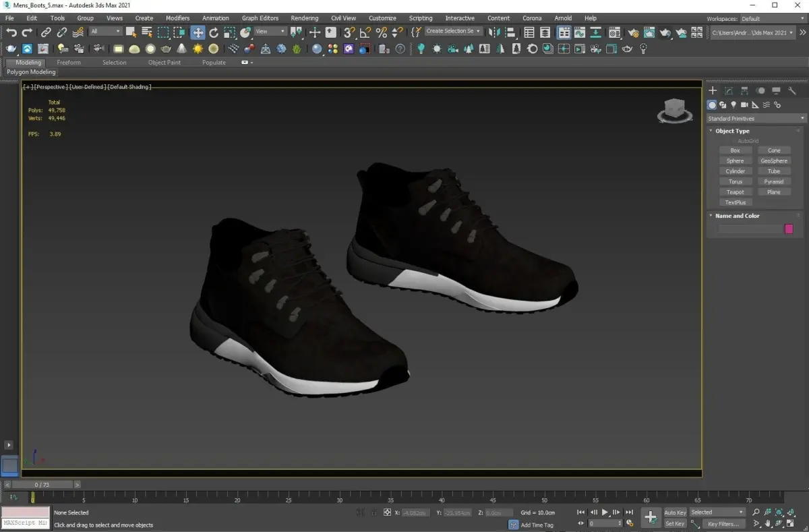809x532 pixels.
Task: Open Render Setup teapot icon
Action: point(632,32)
